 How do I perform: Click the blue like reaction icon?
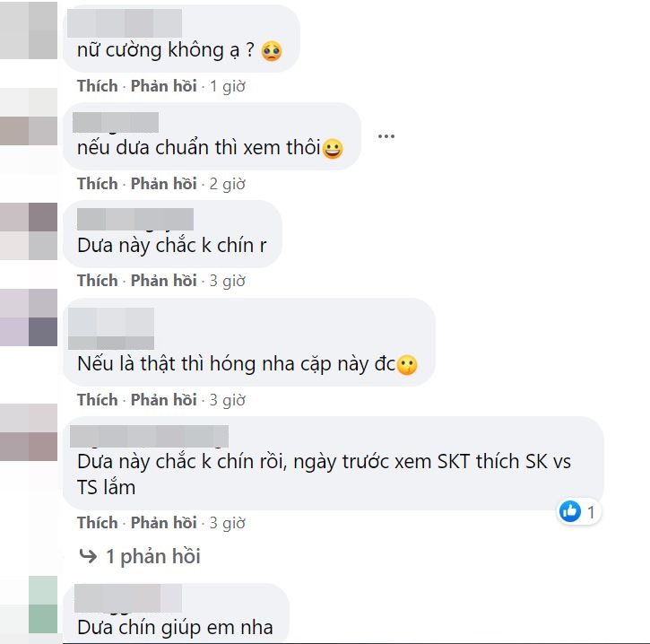570,511
